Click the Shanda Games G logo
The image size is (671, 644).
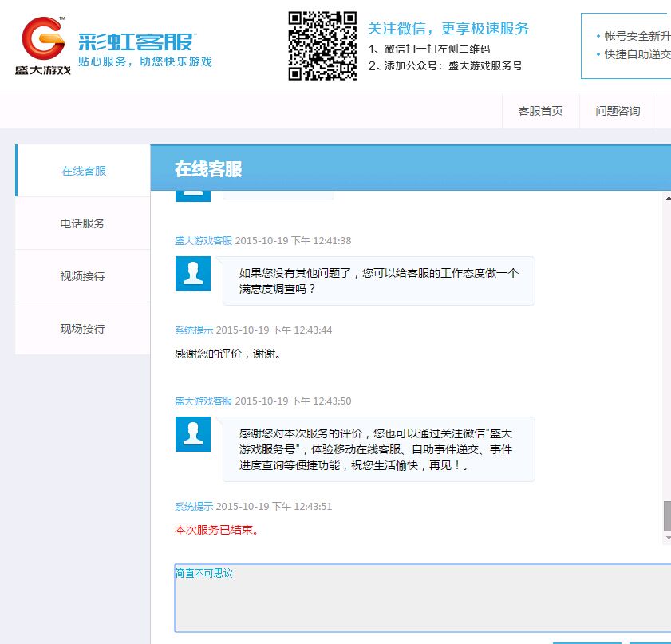tap(43, 38)
